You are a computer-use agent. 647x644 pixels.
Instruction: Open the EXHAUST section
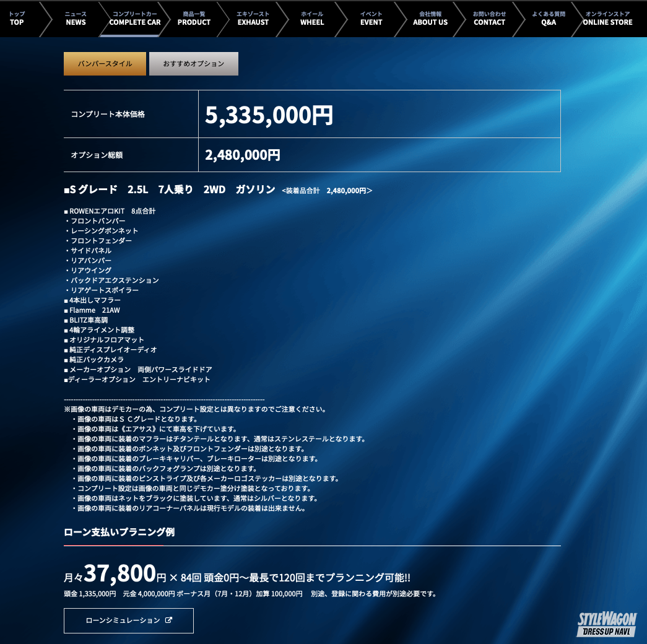(x=253, y=19)
